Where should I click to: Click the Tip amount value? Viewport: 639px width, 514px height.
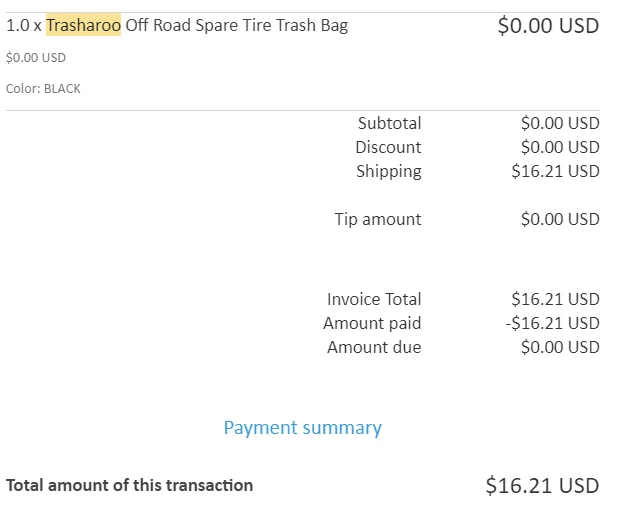[559, 219]
